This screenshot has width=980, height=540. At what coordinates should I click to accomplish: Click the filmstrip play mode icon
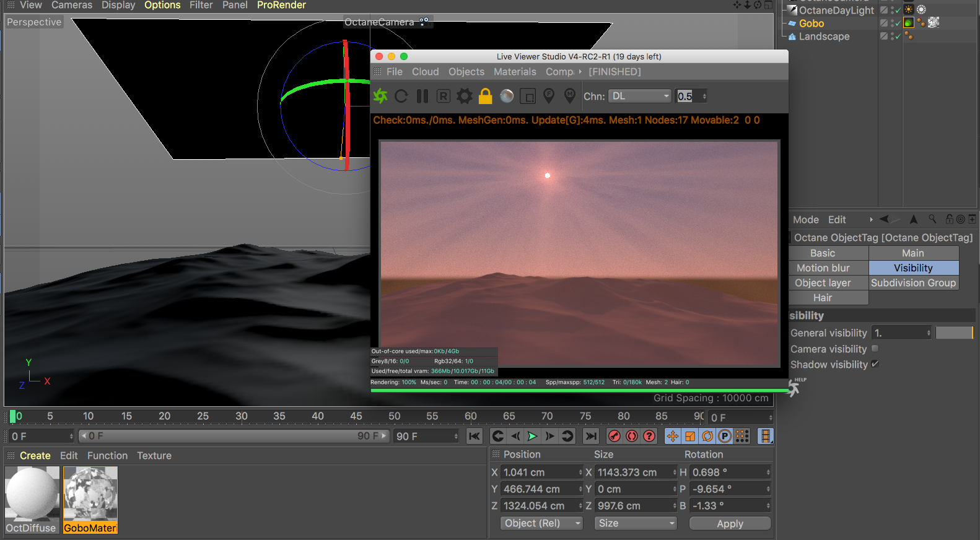pyautogui.click(x=766, y=436)
